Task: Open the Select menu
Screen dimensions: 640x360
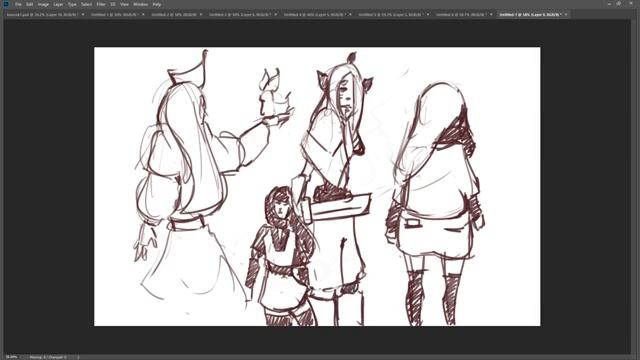Action: [x=87, y=4]
